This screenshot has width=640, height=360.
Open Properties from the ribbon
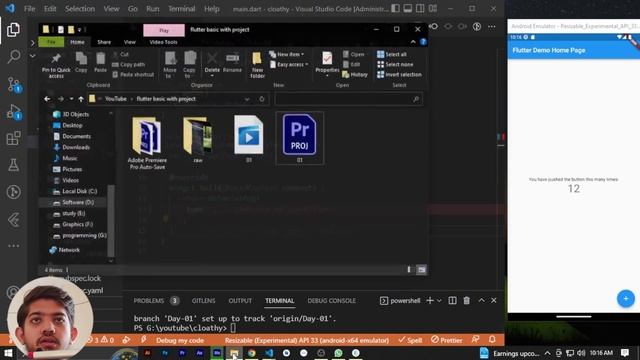(x=327, y=64)
